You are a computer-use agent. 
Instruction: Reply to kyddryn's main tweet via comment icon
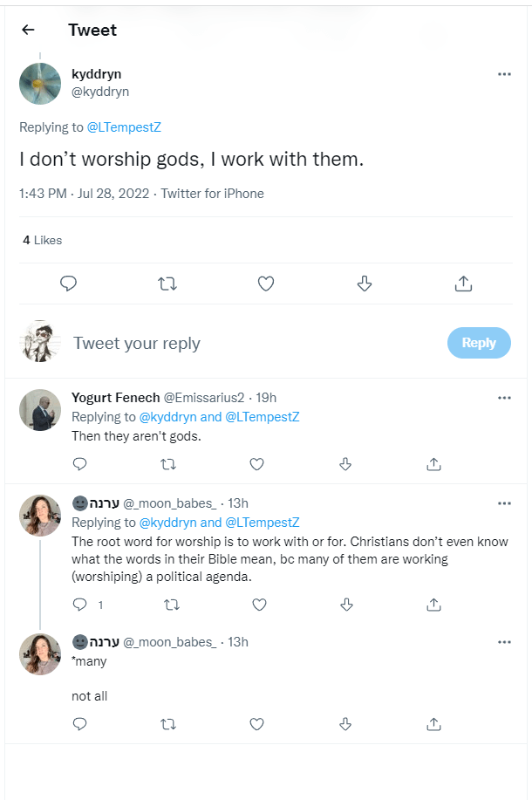point(69,283)
